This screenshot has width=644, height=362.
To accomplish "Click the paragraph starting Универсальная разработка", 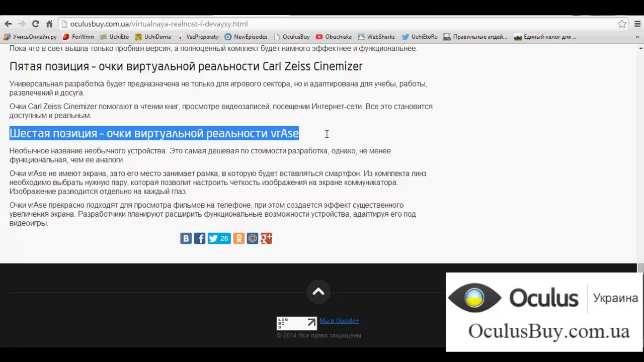I will (x=218, y=88).
